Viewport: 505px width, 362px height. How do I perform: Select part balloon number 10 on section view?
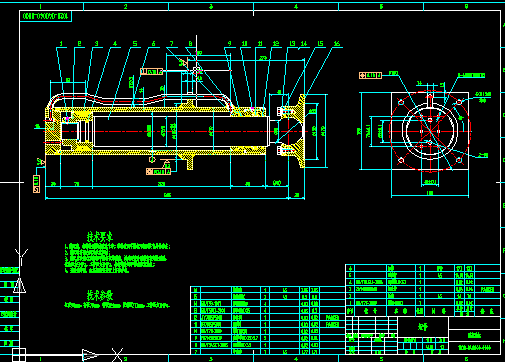245,44
